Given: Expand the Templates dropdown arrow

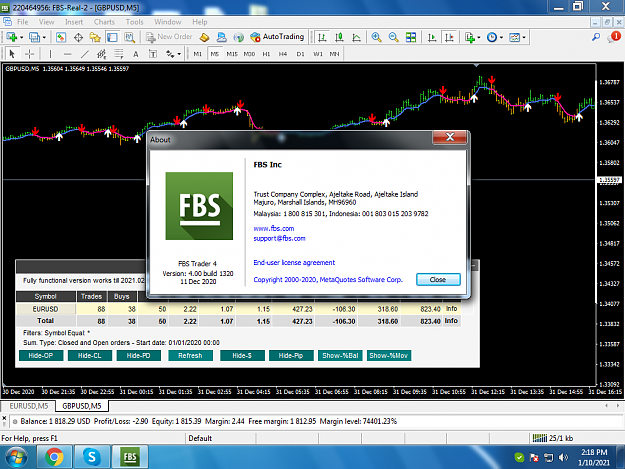Looking at the screenshot, I should tap(524, 37).
